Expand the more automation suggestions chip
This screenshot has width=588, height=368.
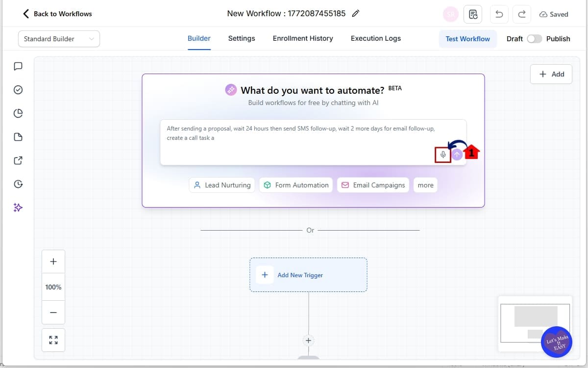click(x=425, y=185)
